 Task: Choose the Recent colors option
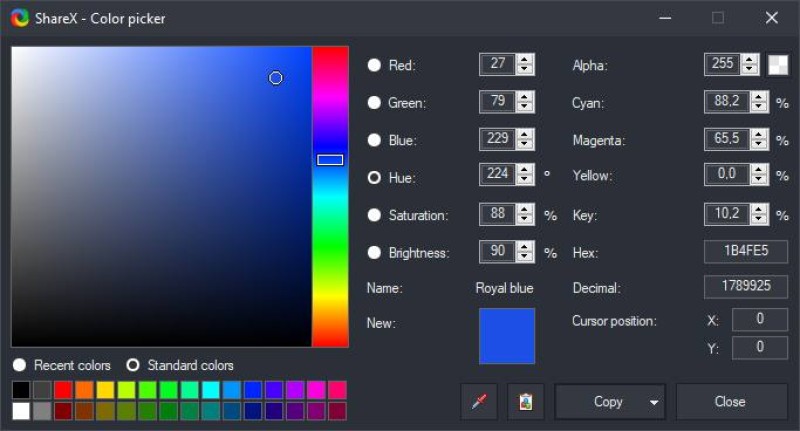click(x=19, y=365)
